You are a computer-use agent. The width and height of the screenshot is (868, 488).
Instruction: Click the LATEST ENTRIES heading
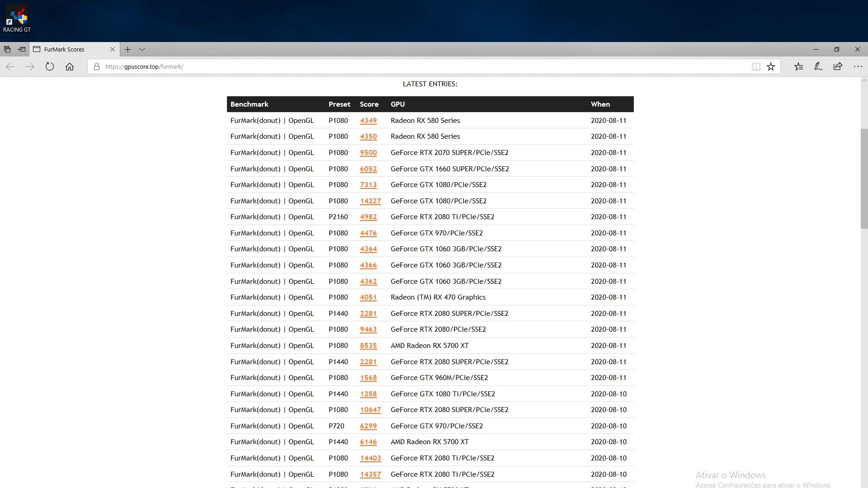point(430,84)
